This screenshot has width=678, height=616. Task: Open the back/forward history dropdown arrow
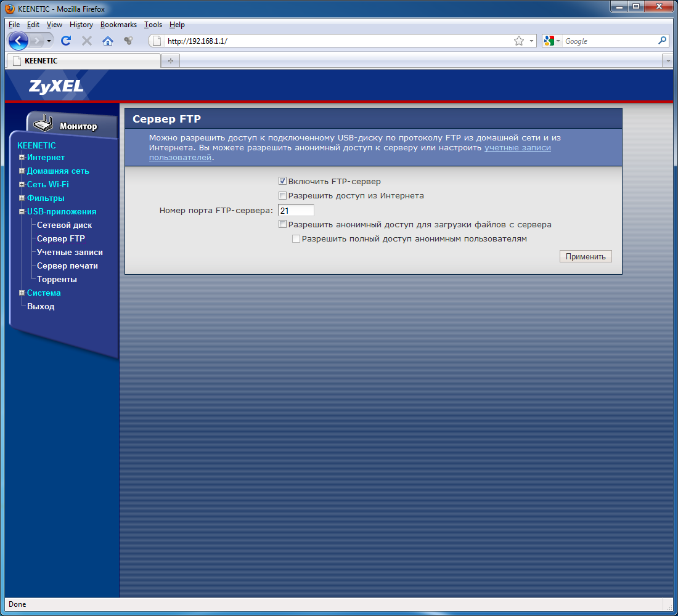point(49,41)
